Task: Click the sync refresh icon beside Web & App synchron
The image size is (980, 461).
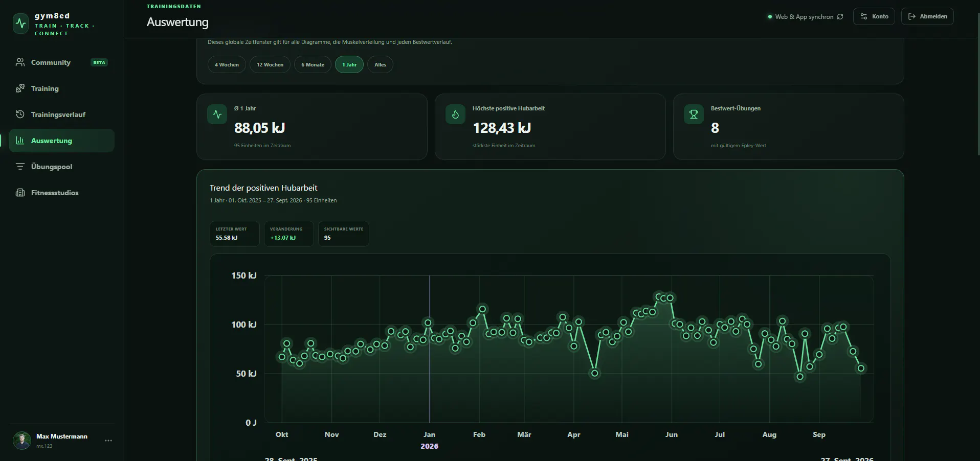Action: pos(840,17)
